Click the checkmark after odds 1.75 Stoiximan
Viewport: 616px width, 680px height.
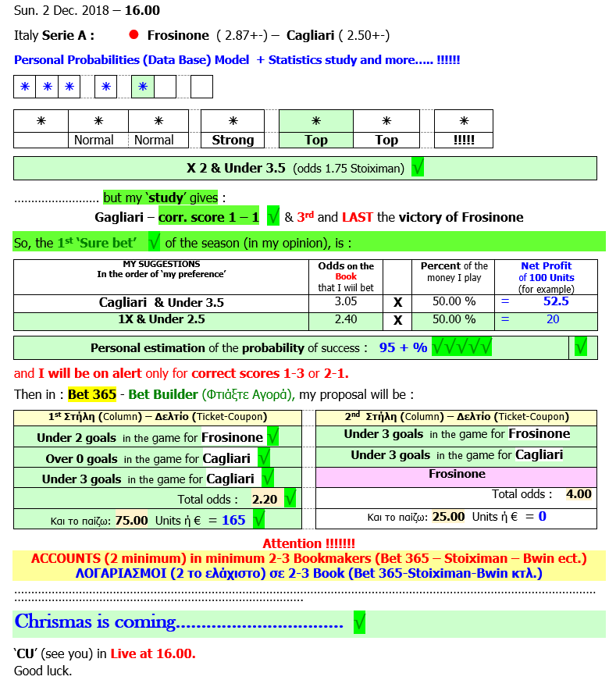coord(418,167)
